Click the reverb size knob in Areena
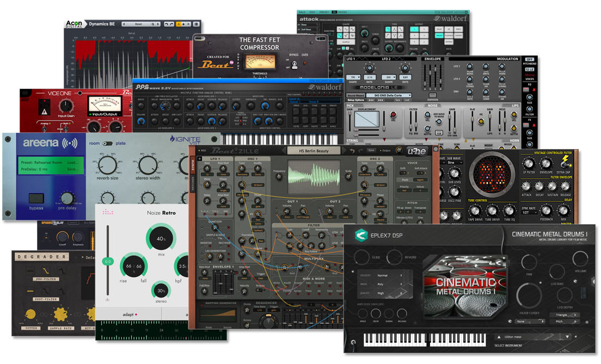The height and width of the screenshot is (364, 601). coord(108,165)
